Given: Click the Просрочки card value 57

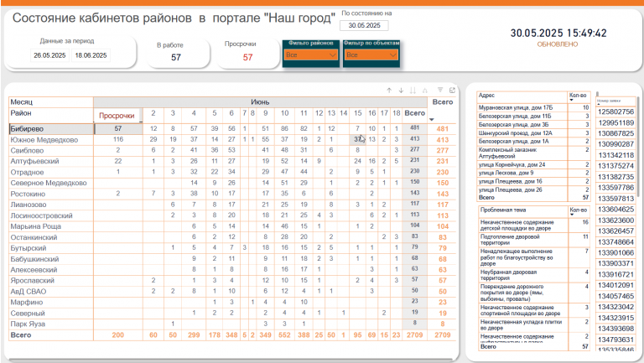Looking at the screenshot, I should click(247, 58).
